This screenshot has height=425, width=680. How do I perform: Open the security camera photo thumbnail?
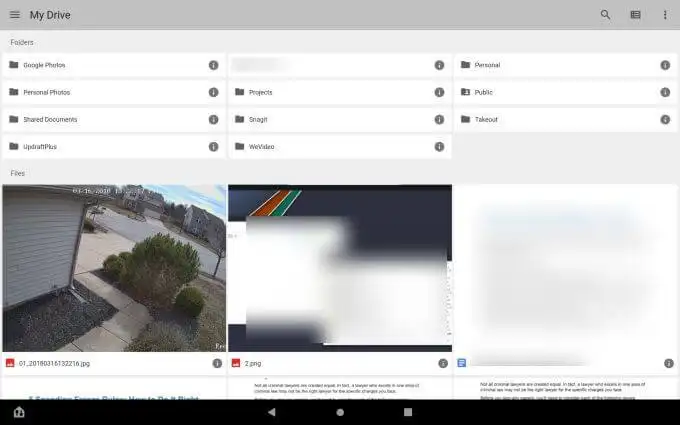114,268
